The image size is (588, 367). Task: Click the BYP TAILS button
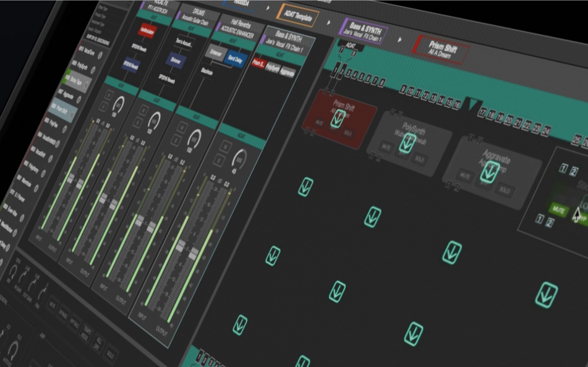tap(75, 323)
